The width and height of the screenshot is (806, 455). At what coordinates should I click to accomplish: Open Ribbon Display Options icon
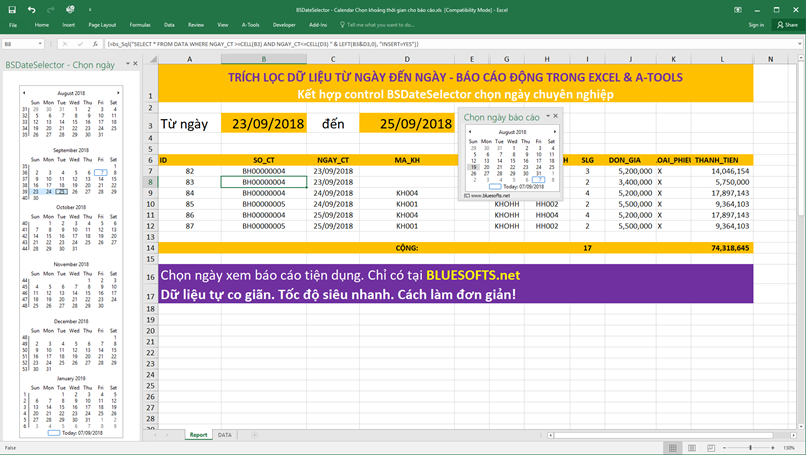[738, 10]
